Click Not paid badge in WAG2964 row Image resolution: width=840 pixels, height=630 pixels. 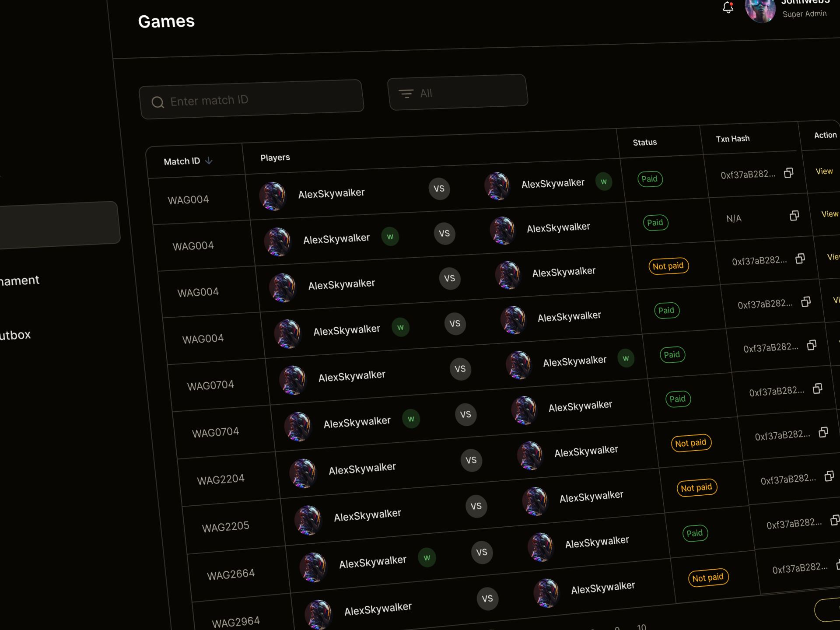pyautogui.click(x=708, y=578)
